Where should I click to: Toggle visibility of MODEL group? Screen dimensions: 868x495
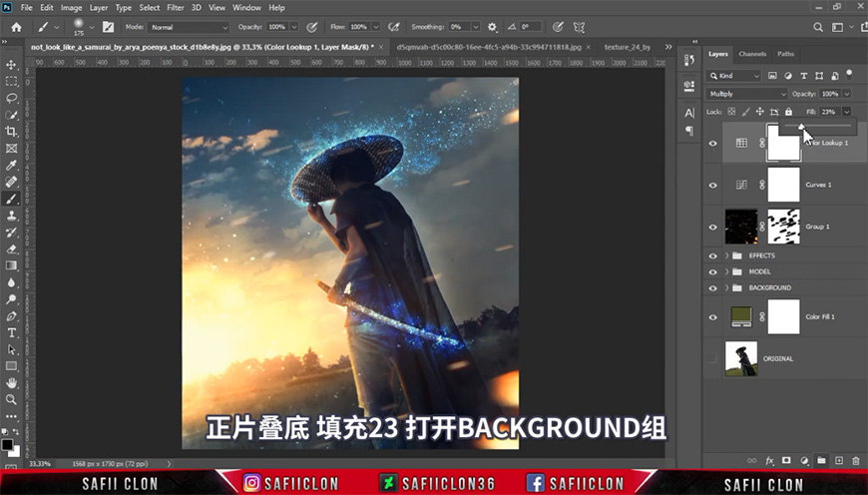pyautogui.click(x=713, y=271)
